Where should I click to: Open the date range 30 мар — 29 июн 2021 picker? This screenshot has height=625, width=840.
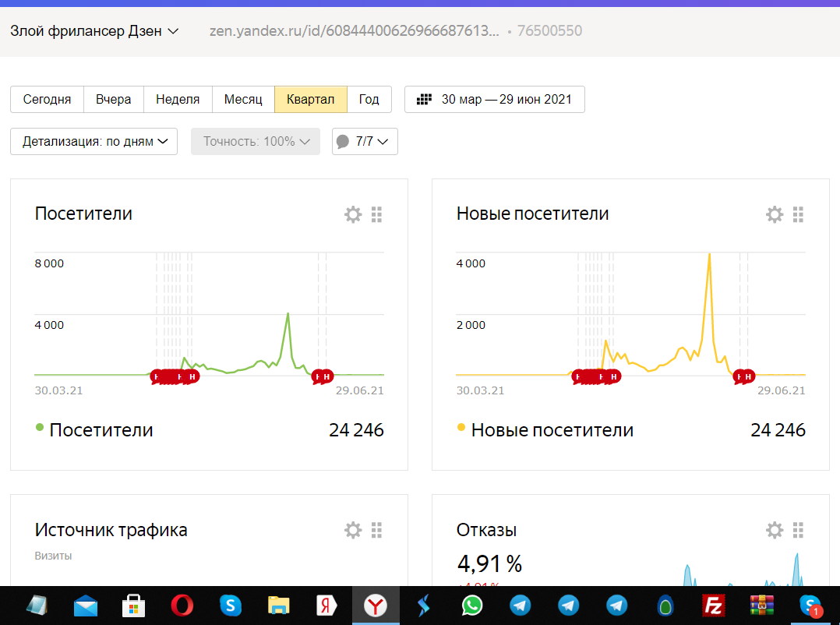(495, 99)
